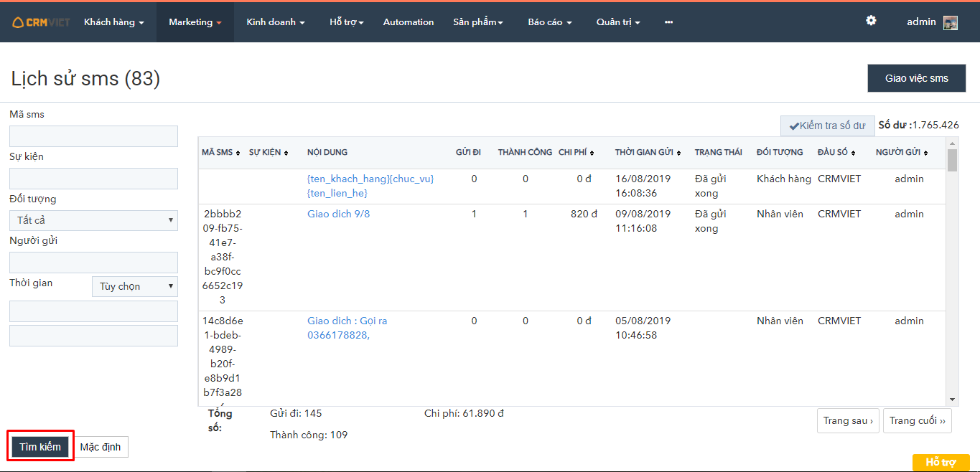This screenshot has width=980, height=472.
Task: Focus the Sự kiện input field
Action: tap(93, 179)
